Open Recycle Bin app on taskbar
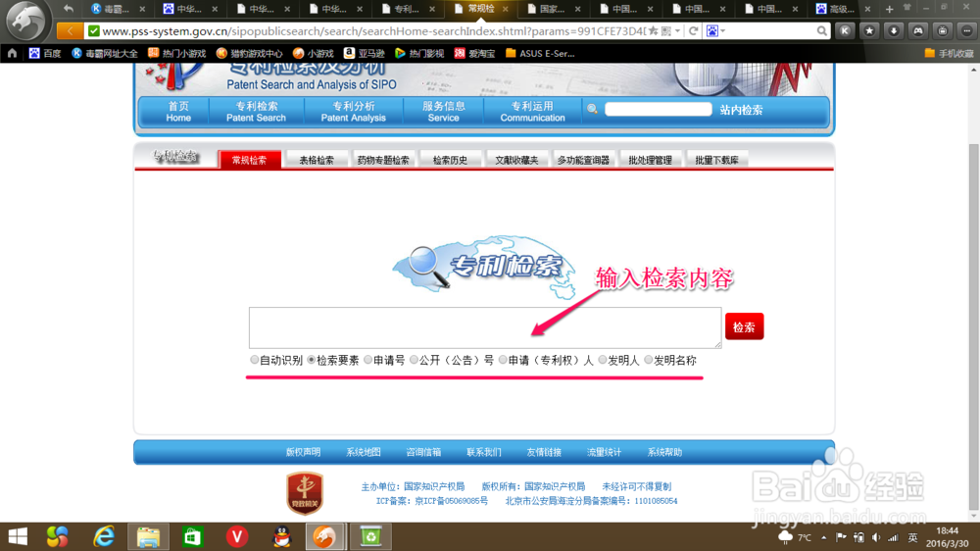980x551 pixels. [370, 536]
